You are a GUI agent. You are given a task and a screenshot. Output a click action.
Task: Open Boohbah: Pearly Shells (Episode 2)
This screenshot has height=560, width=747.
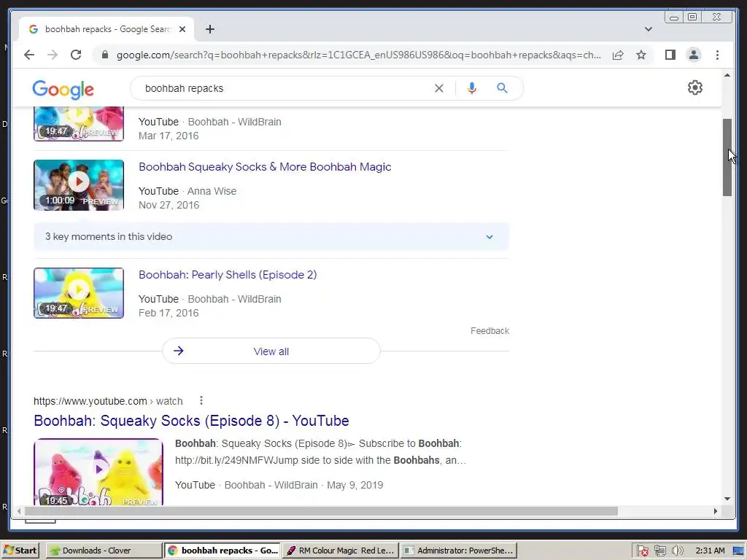[228, 275]
